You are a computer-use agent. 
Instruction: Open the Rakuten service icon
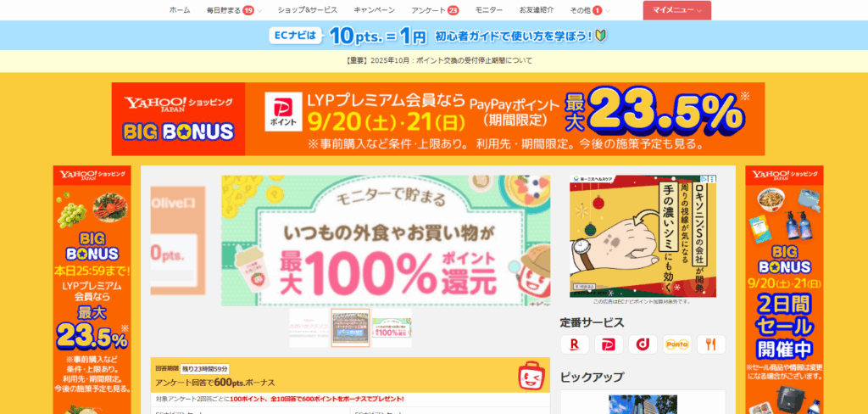tap(575, 344)
